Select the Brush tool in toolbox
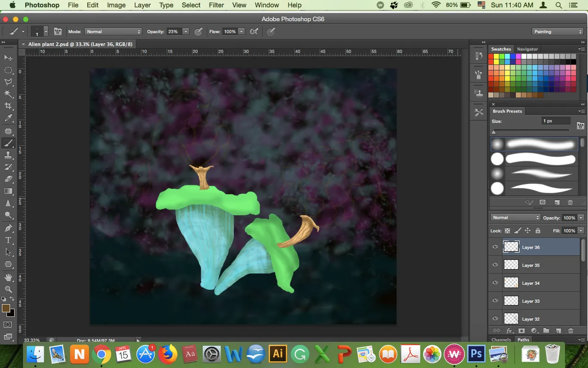Screen dimensions: 588x368 pyautogui.click(x=8, y=143)
